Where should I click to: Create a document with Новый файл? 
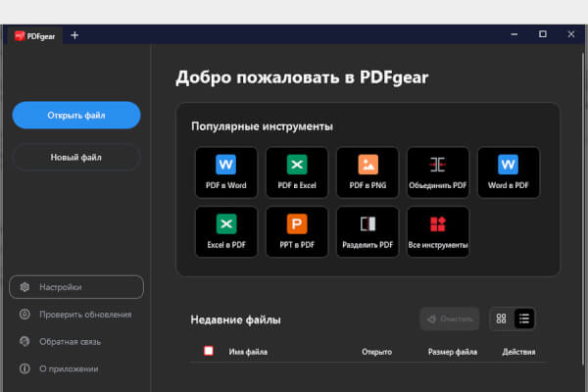coord(76,157)
